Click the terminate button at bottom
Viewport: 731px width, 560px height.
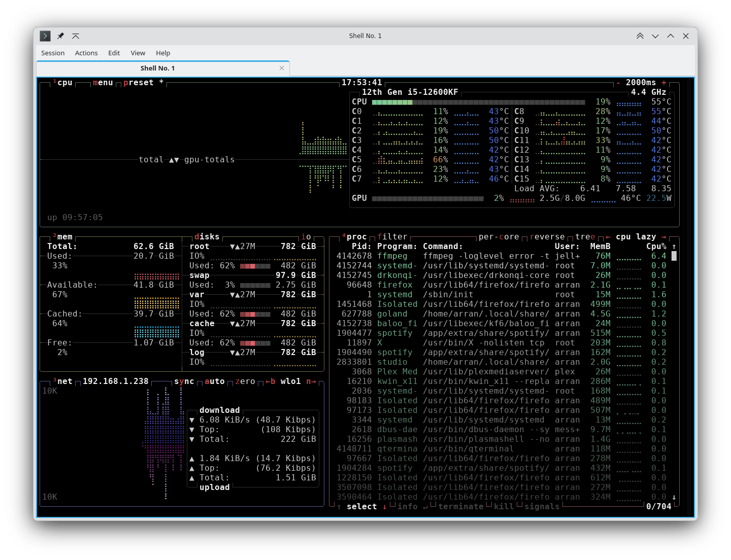pos(461,507)
